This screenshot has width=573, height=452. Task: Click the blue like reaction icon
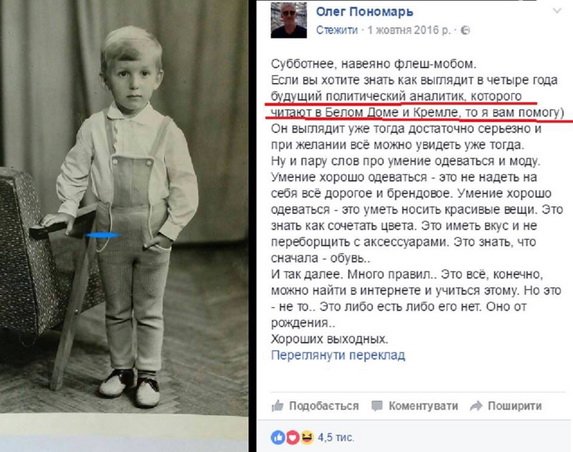point(278,437)
